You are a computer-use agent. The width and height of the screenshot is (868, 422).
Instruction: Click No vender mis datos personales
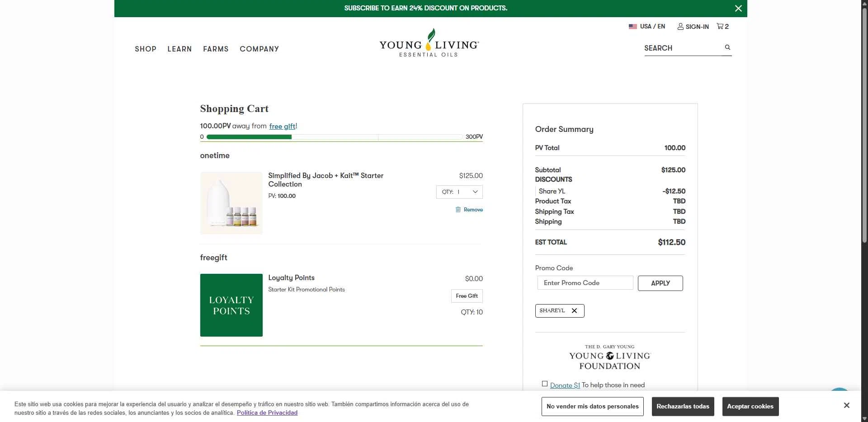pyautogui.click(x=592, y=406)
